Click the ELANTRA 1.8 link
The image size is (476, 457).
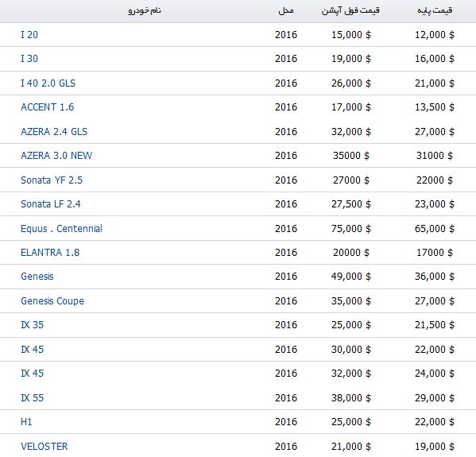coord(50,252)
